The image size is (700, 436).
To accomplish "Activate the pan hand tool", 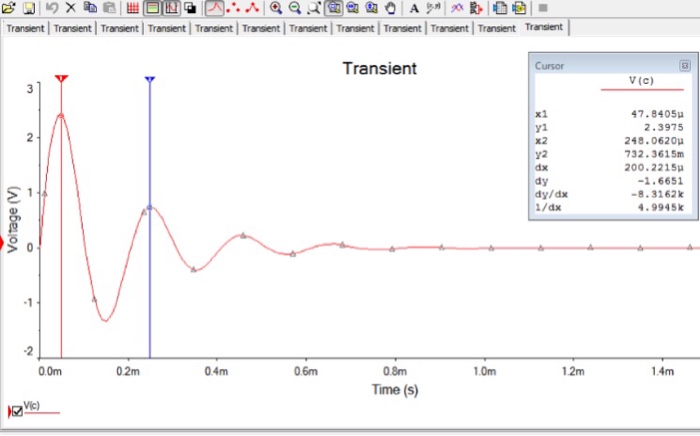I will [x=391, y=8].
